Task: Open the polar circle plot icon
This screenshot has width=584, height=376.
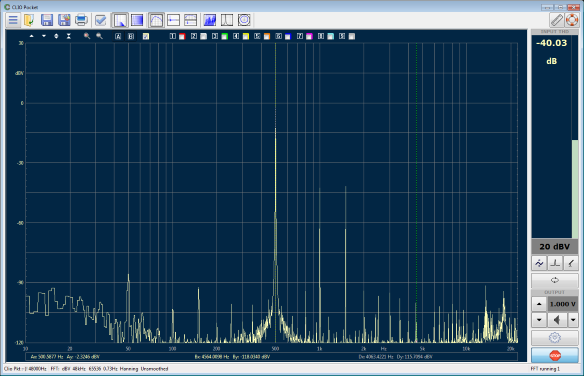Action: click(244, 20)
